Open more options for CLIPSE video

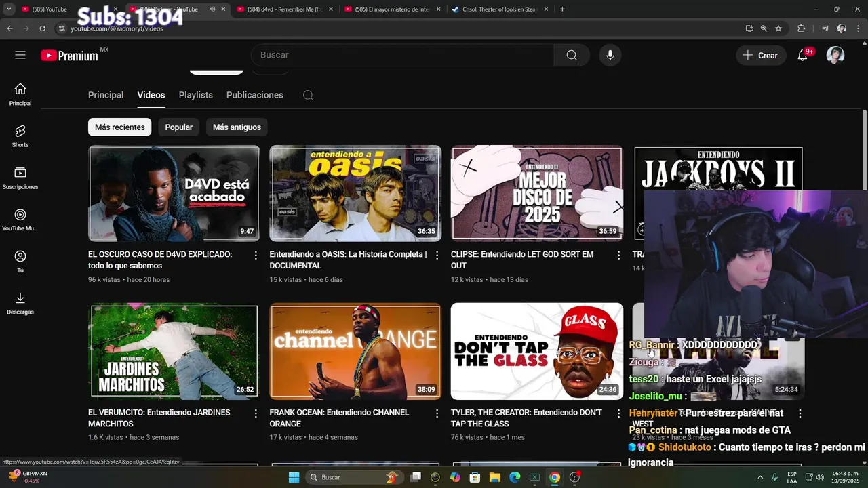(x=618, y=255)
